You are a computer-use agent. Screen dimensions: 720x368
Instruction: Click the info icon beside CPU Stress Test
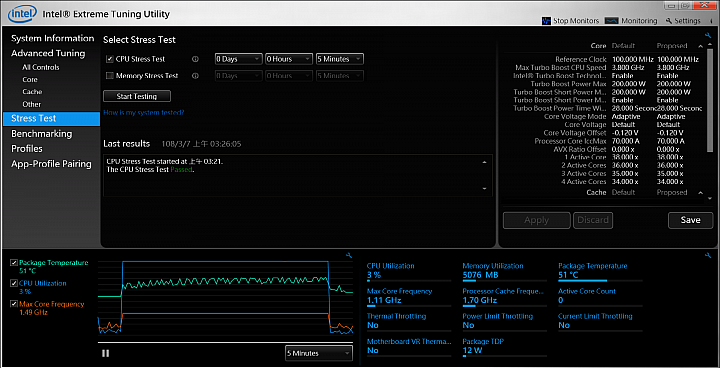click(195, 59)
